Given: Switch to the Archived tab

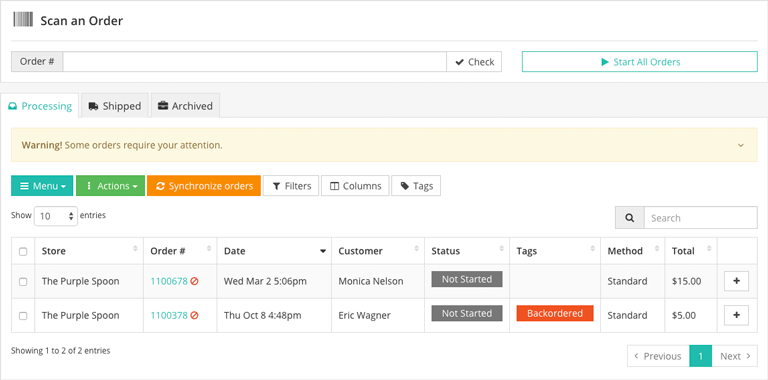Looking at the screenshot, I should (x=185, y=106).
